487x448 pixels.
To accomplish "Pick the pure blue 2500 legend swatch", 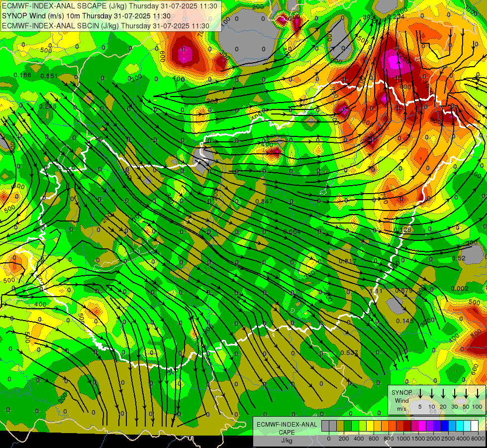I will click(x=445, y=426).
